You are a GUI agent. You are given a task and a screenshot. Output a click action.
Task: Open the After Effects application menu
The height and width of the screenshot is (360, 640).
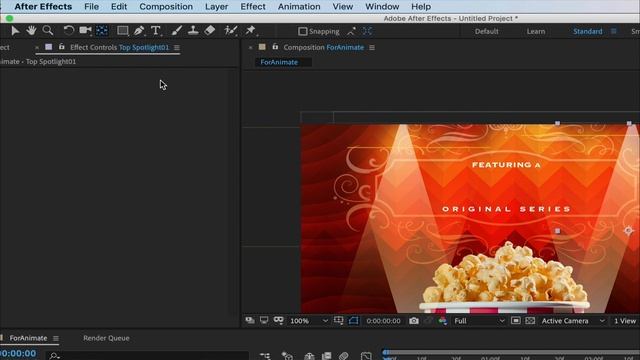click(x=43, y=7)
